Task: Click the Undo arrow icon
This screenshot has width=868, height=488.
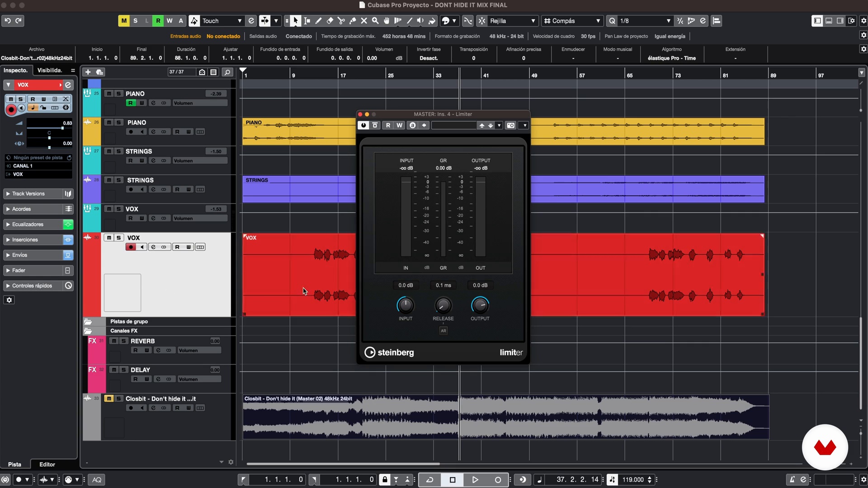Action: pyautogui.click(x=8, y=21)
